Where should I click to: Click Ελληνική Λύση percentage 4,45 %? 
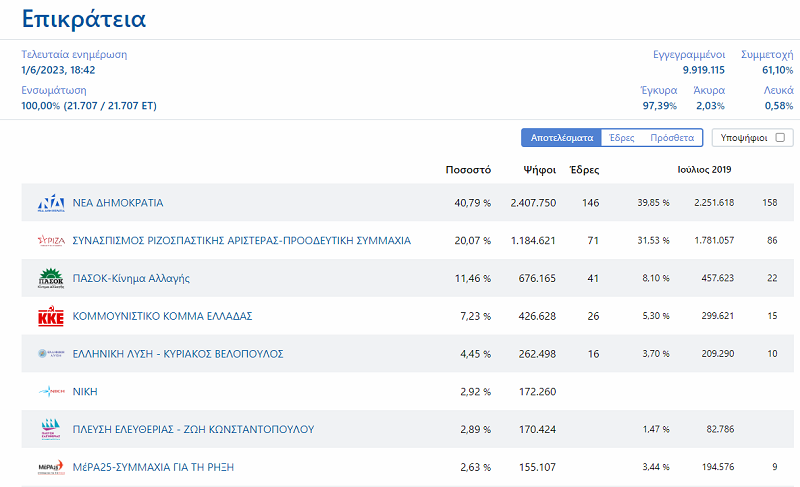click(x=475, y=354)
